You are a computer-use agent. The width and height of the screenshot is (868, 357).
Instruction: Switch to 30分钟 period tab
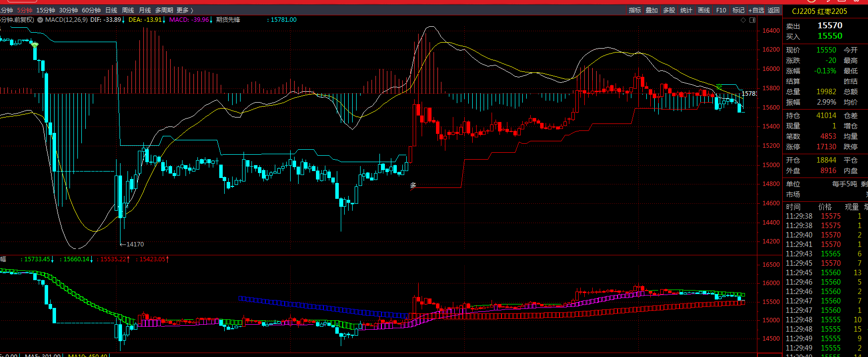(68, 10)
